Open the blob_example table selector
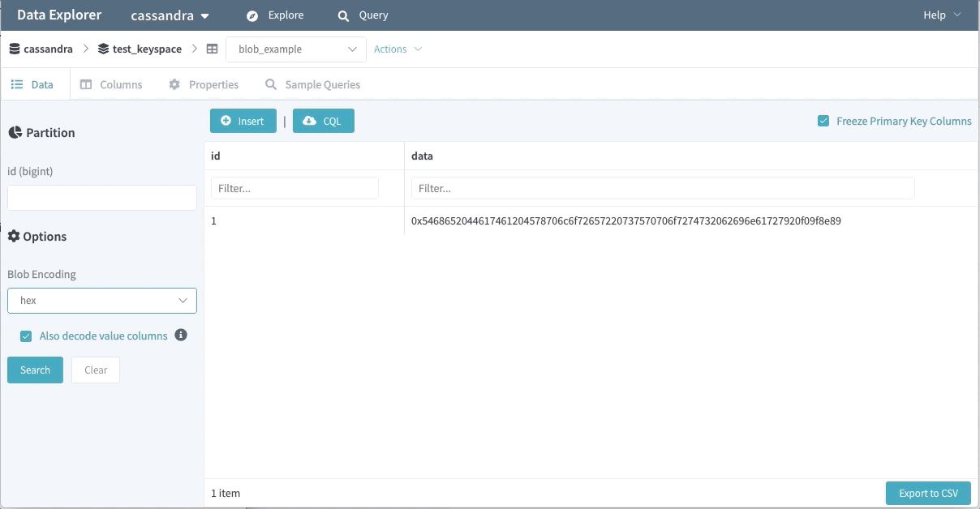Image resolution: width=980 pixels, height=509 pixels. (x=296, y=49)
